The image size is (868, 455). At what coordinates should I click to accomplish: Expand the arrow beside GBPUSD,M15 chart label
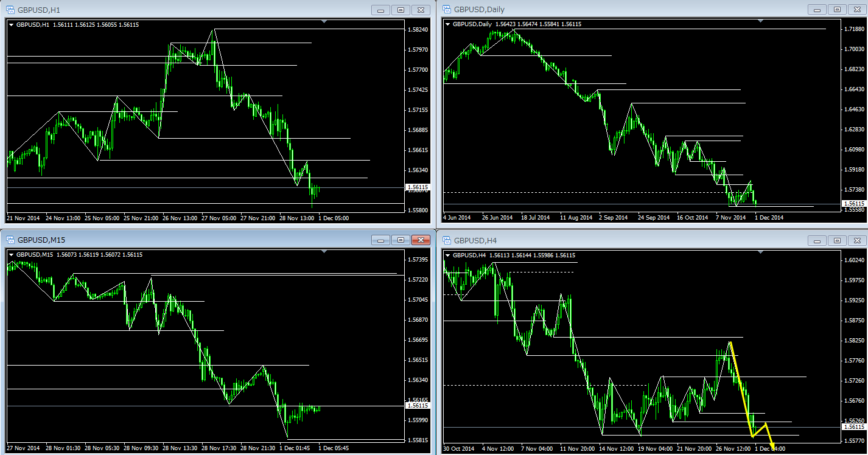click(12, 255)
